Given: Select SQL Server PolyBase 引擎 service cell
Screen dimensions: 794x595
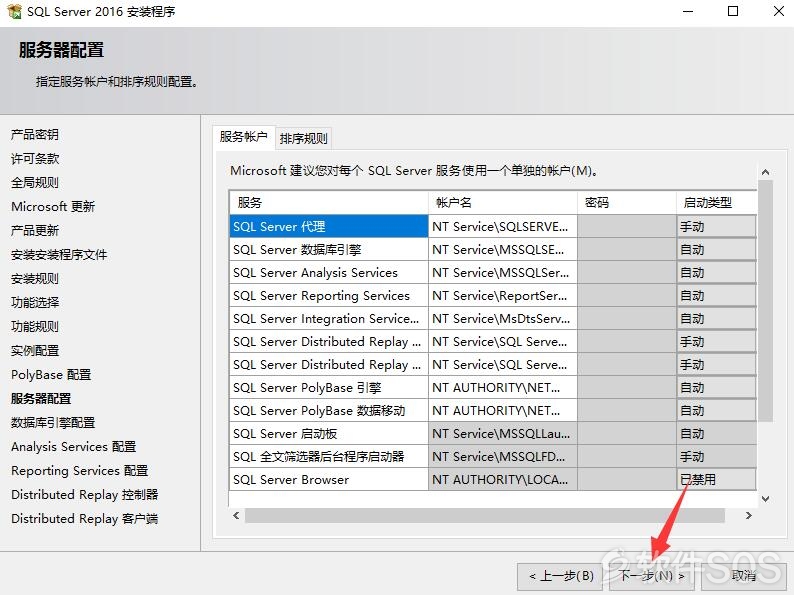Looking at the screenshot, I should click(329, 388).
